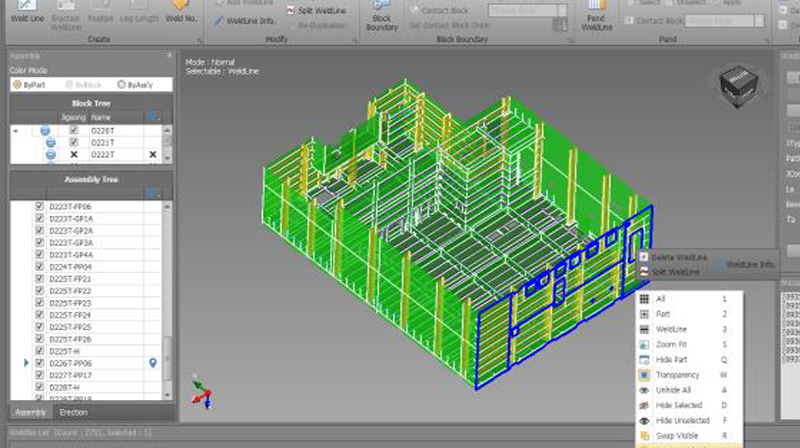800x448 pixels.
Task: Expand the Modify group dialog launcher
Action: [357, 39]
